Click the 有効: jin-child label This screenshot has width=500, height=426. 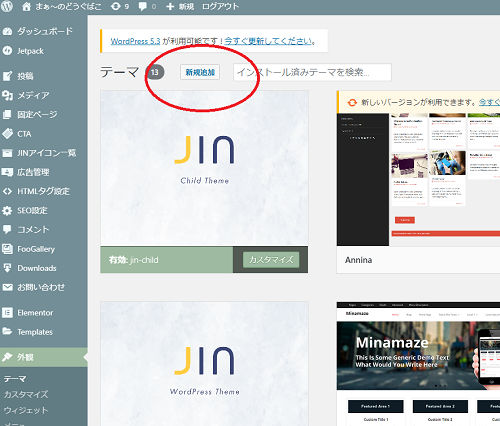coord(133,260)
